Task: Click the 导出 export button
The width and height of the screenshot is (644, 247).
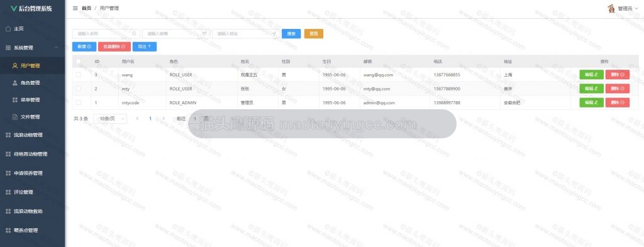Action: click(145, 47)
